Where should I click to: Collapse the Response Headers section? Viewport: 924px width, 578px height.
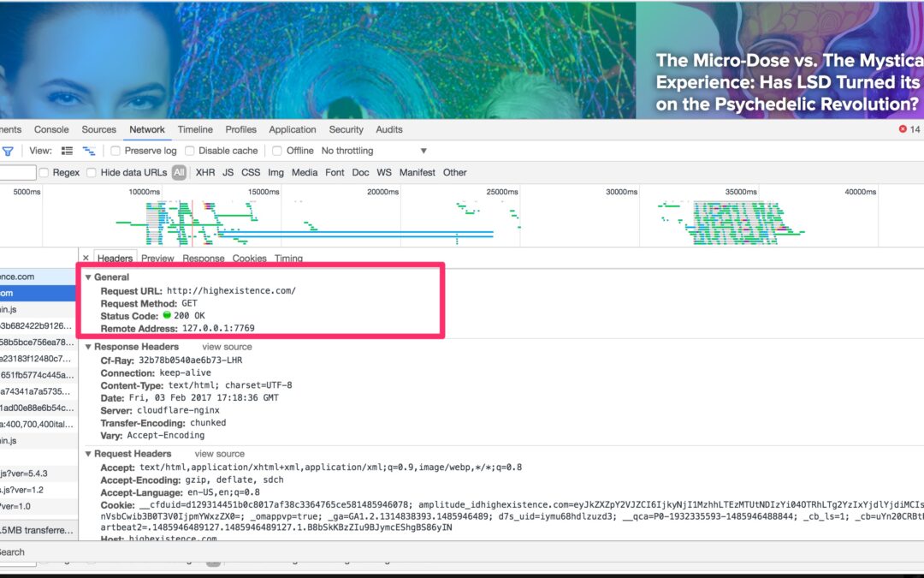(88, 347)
